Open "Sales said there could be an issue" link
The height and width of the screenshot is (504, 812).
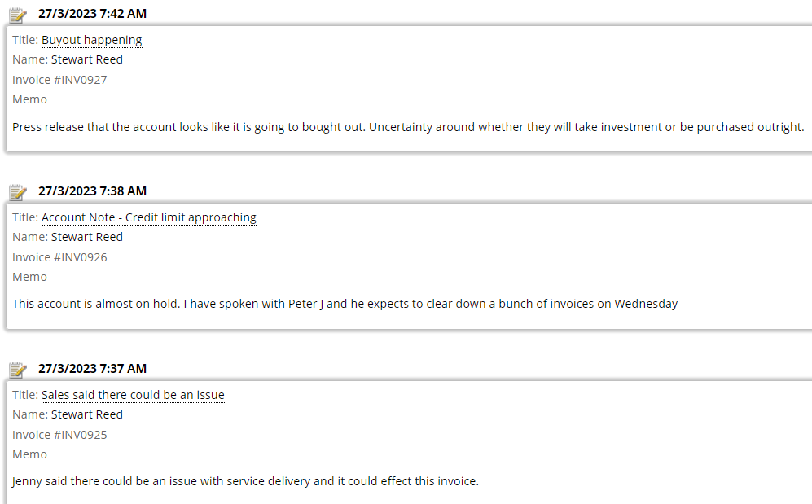[133, 395]
